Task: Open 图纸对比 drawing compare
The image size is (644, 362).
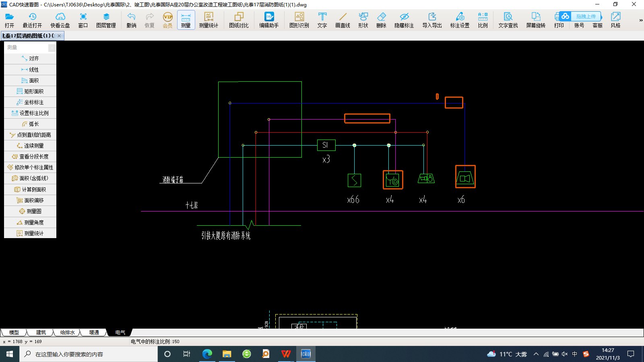Action: point(239,20)
